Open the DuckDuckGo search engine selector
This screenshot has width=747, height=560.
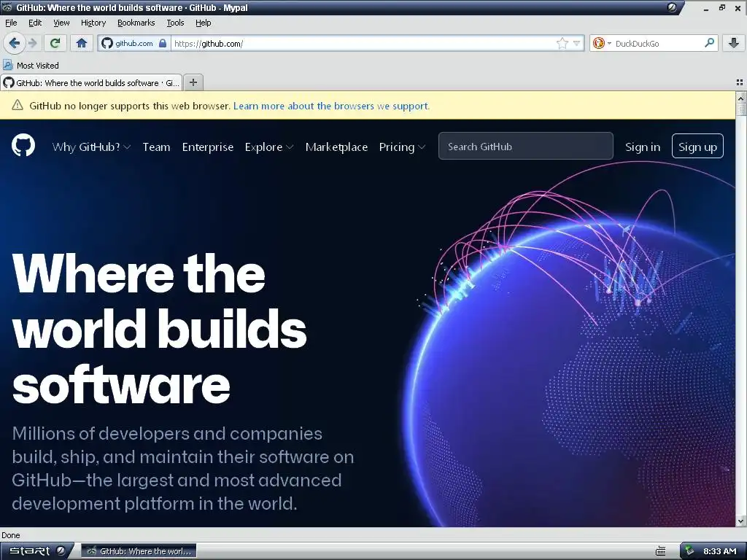pyautogui.click(x=601, y=43)
